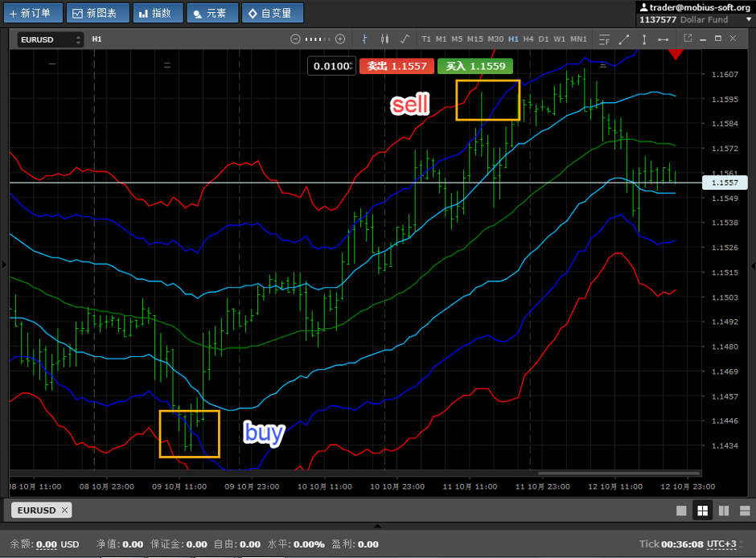Pick the Fibonacci levels drawing tool

coord(604,39)
